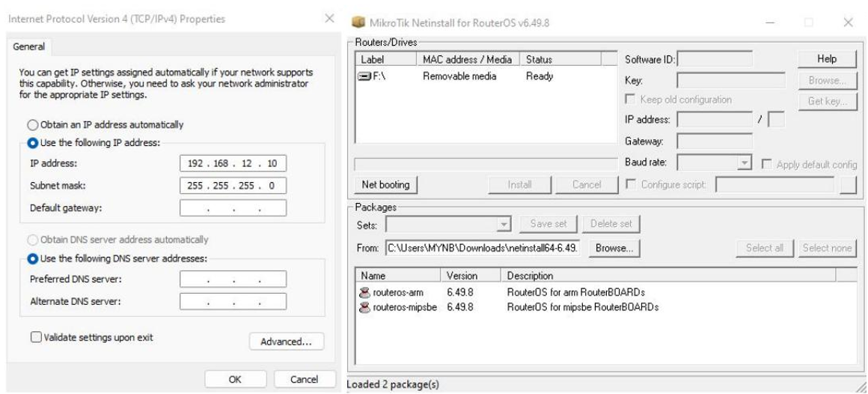Select Obtain an IP address automatically

click(33, 124)
